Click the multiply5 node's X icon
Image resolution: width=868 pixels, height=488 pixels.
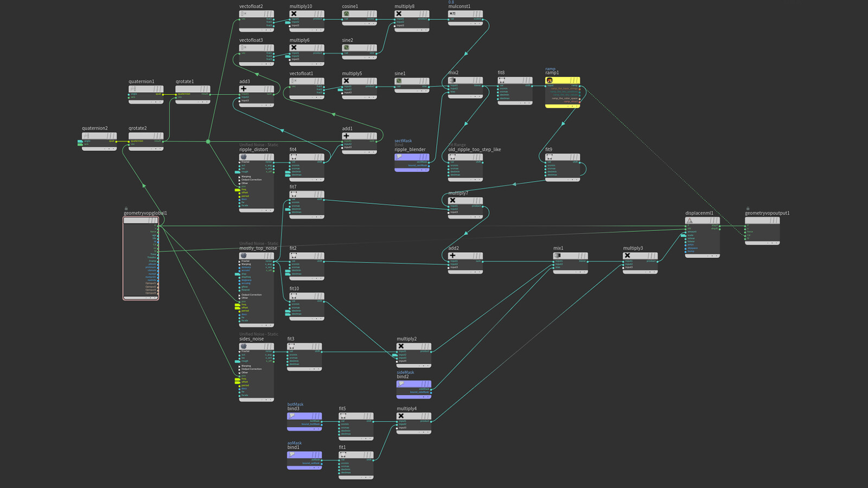346,81
